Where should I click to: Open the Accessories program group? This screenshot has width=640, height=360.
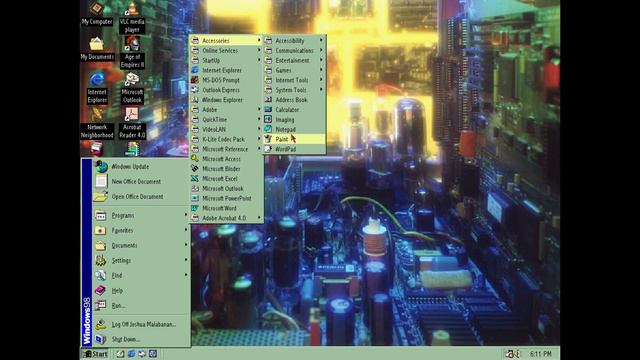coord(226,41)
